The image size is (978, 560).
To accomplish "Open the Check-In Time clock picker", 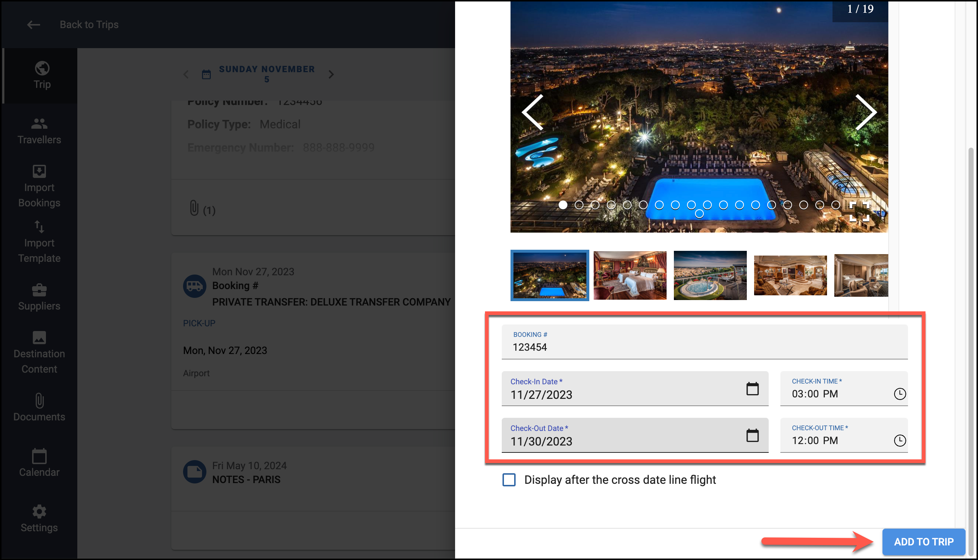I will [900, 394].
